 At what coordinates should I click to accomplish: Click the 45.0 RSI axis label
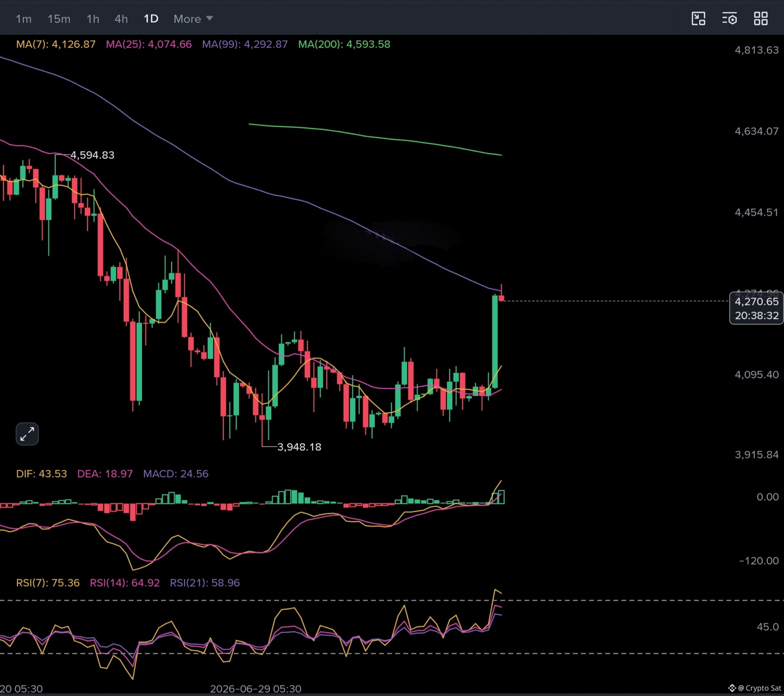[x=767, y=627]
